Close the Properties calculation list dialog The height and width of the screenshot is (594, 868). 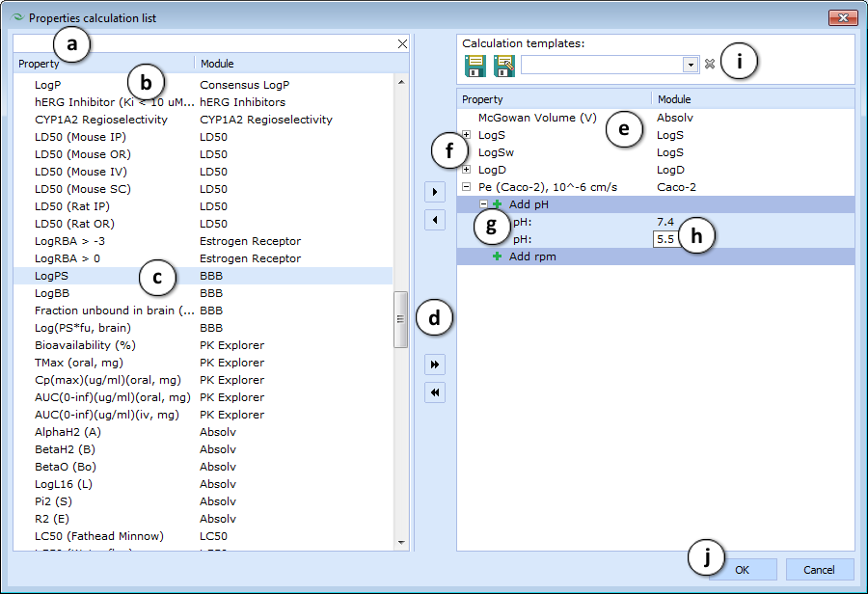(843, 17)
